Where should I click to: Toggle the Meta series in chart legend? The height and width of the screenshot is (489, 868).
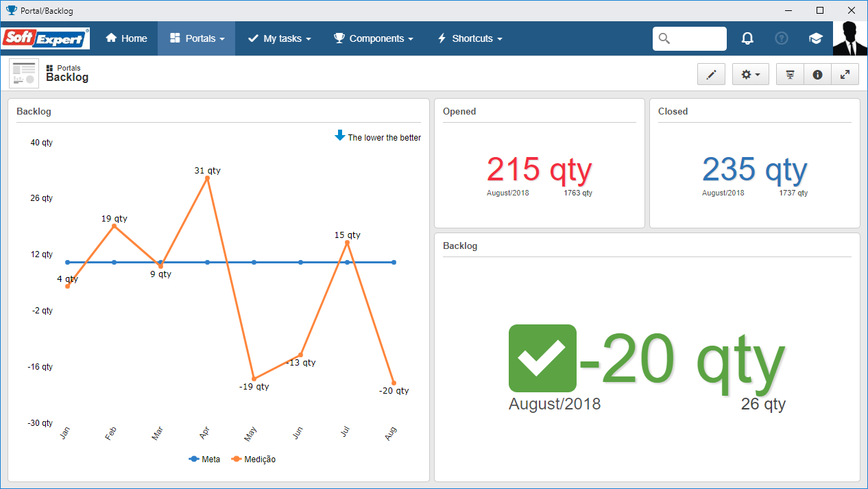tap(204, 460)
